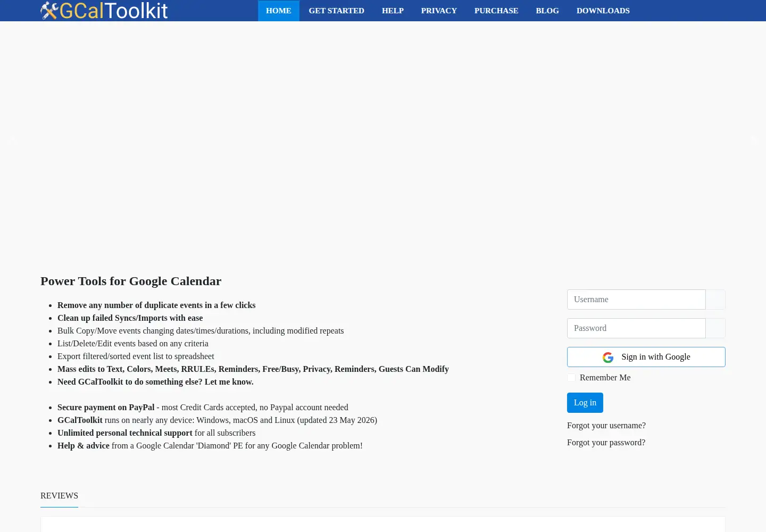This screenshot has height=532, width=766.
Task: Click the Log in button
Action: point(585,403)
